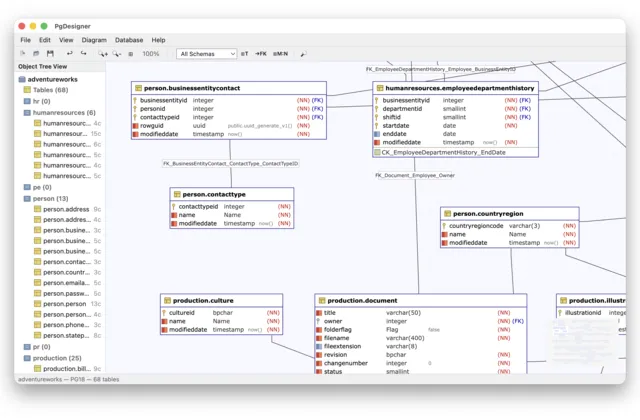Click the add M:N relation icon
Screen dimensions: 640x420
[280, 54]
